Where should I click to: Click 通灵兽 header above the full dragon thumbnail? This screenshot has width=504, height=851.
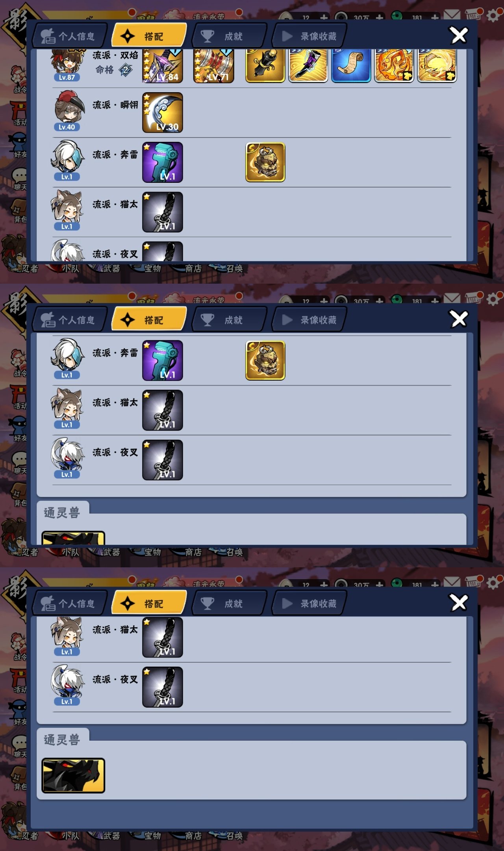tap(62, 740)
